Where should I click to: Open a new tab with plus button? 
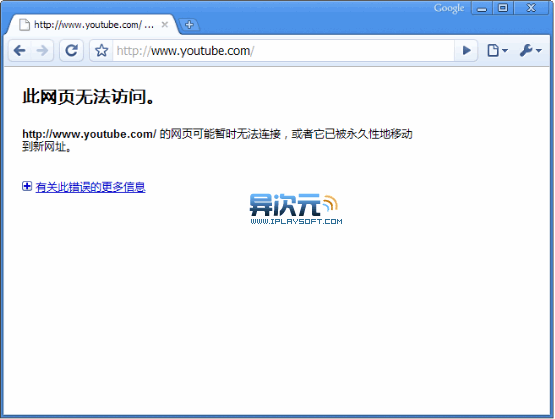point(189,25)
